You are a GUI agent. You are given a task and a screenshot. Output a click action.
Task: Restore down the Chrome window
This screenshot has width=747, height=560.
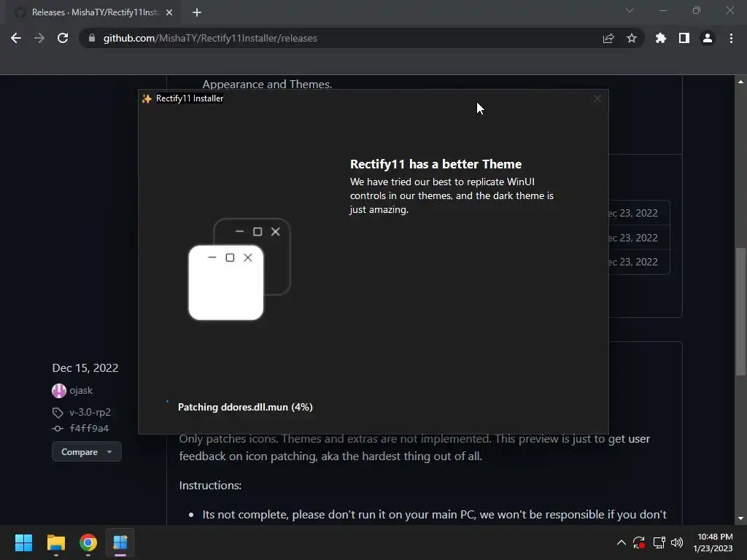pos(697,10)
